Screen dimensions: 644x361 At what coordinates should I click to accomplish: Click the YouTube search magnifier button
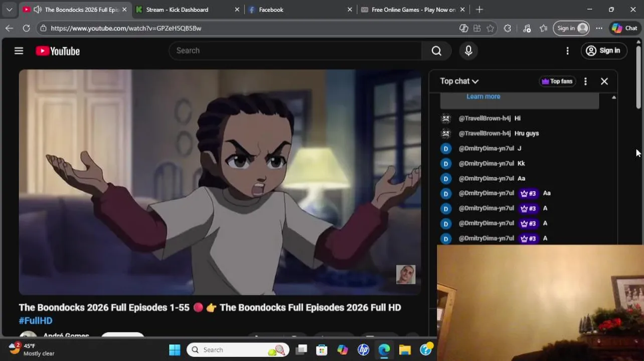[x=436, y=51]
